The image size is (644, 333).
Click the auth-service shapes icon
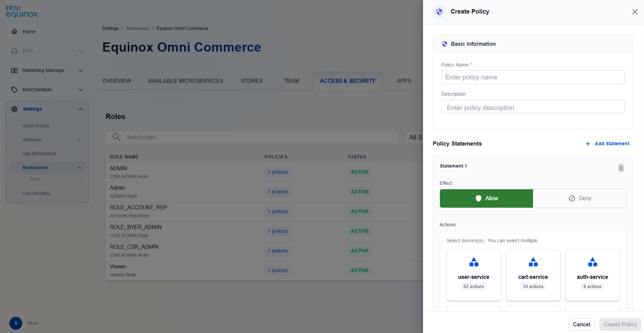592,262
